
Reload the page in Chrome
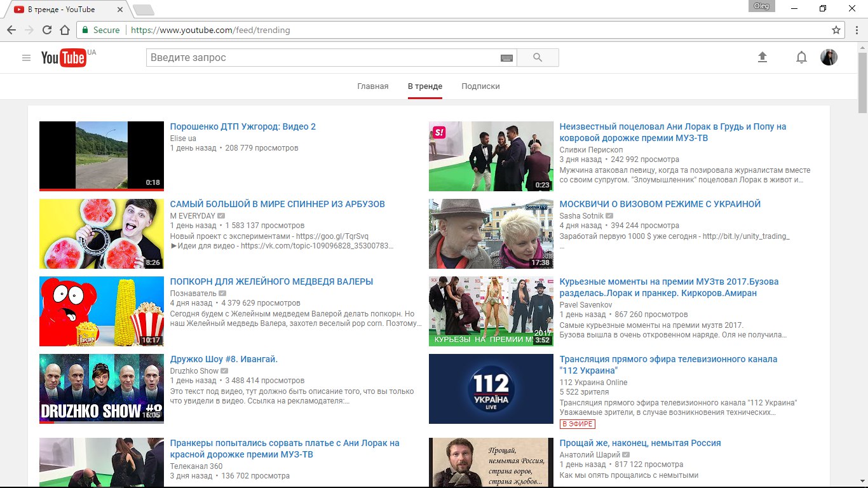(46, 30)
